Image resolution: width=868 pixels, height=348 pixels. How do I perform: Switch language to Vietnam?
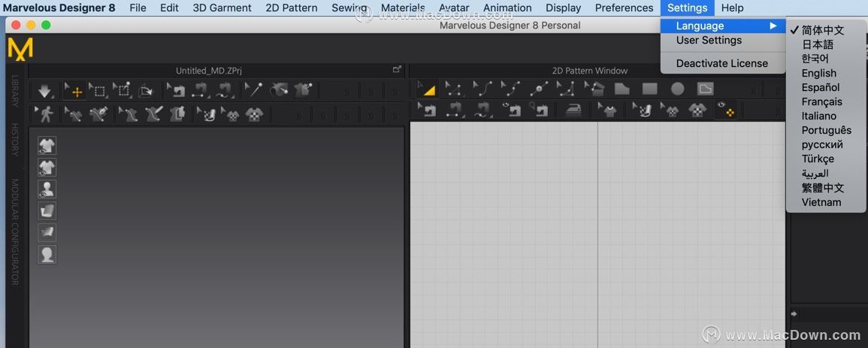821,202
